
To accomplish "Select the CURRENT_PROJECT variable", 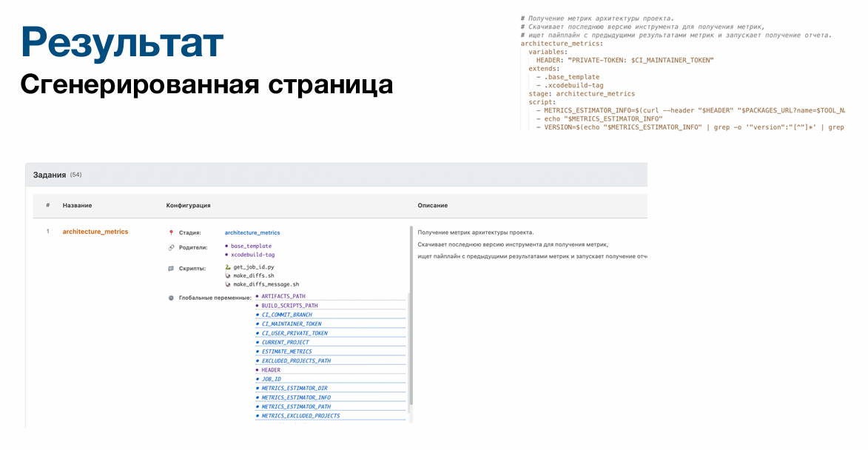I will coord(285,342).
